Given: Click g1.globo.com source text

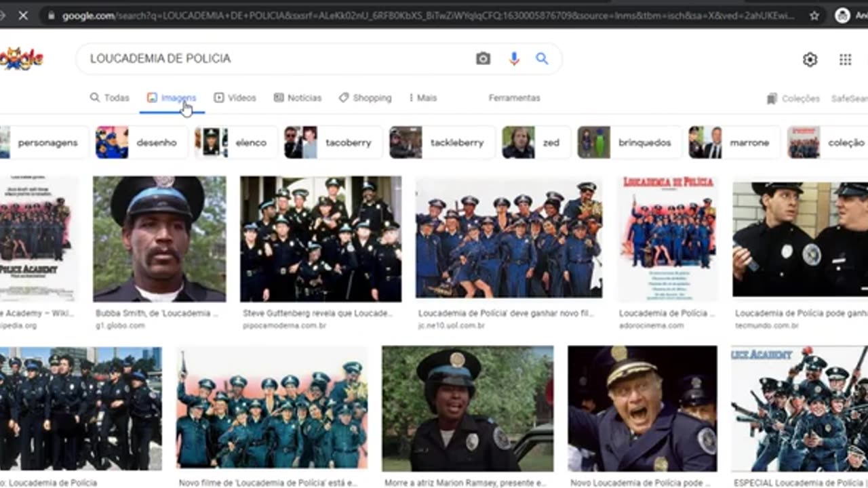Looking at the screenshot, I should [x=120, y=325].
